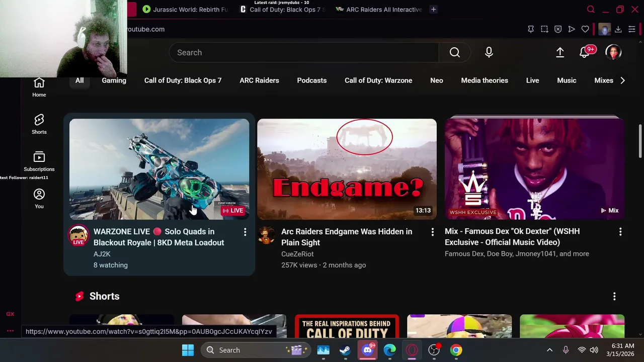This screenshot has width=644, height=362.
Task: Select Call of Duty: Black Ops 7 chip
Action: 183,80
